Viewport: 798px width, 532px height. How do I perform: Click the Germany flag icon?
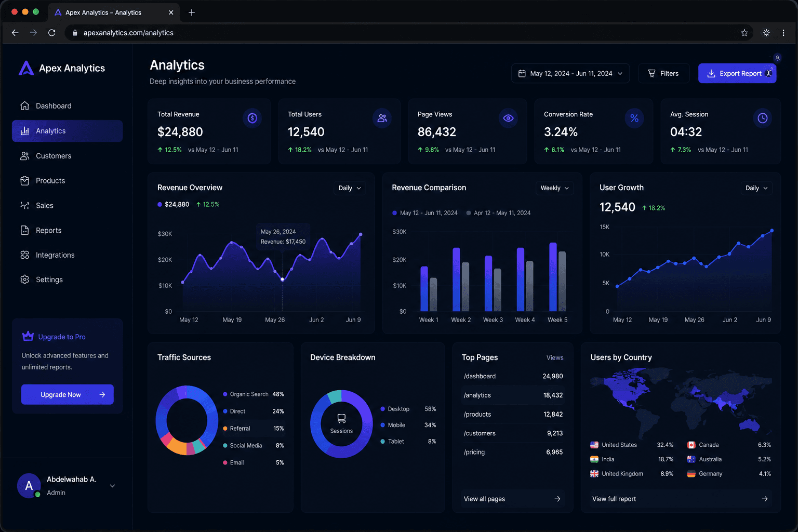coord(691,474)
